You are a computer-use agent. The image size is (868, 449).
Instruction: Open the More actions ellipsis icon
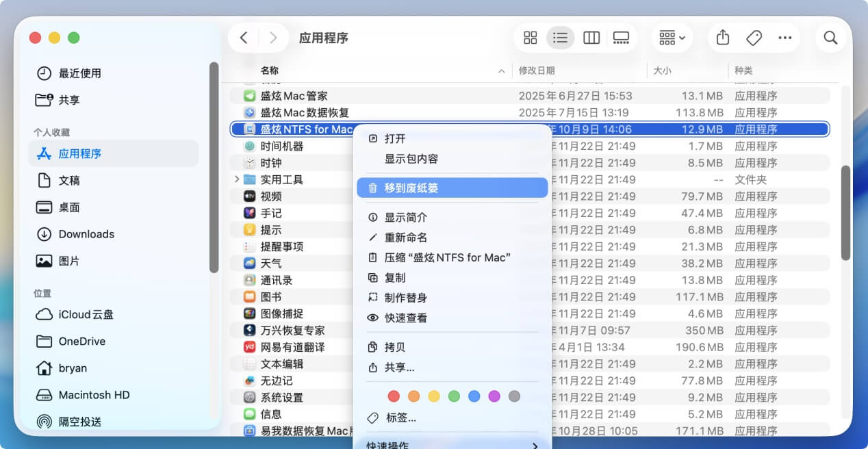pyautogui.click(x=786, y=38)
